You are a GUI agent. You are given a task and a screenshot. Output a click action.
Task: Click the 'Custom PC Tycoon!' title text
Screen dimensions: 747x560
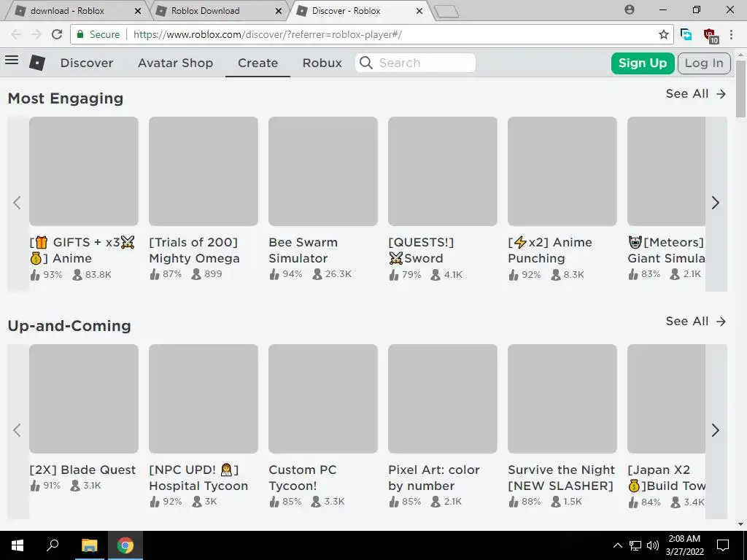coord(303,478)
